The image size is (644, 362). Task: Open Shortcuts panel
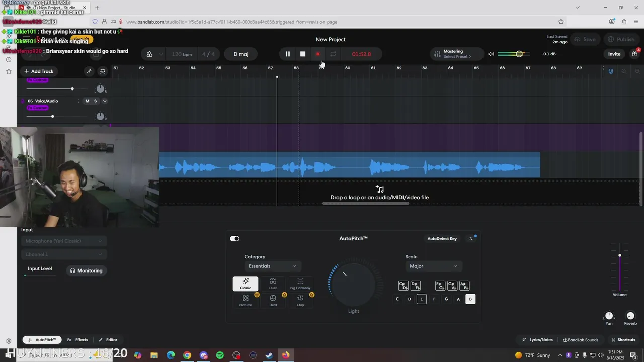[623, 340]
